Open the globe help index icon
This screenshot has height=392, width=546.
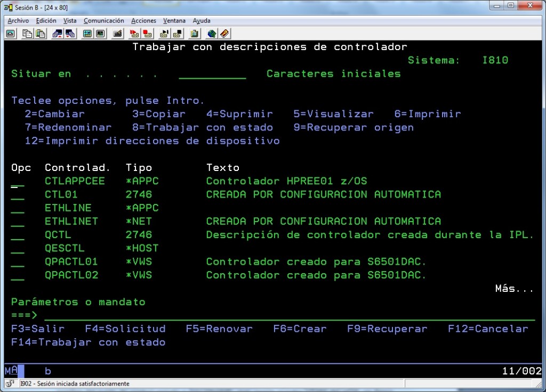[x=211, y=34]
